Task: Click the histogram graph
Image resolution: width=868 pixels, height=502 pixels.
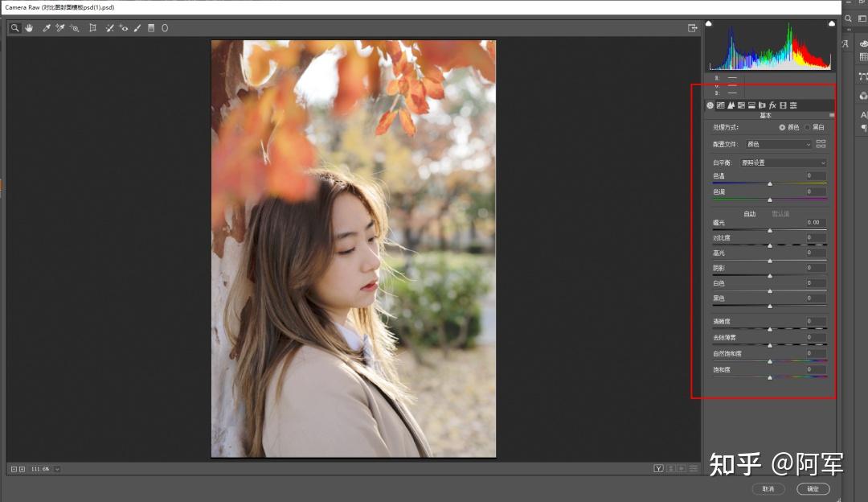Action: pyautogui.click(x=770, y=47)
